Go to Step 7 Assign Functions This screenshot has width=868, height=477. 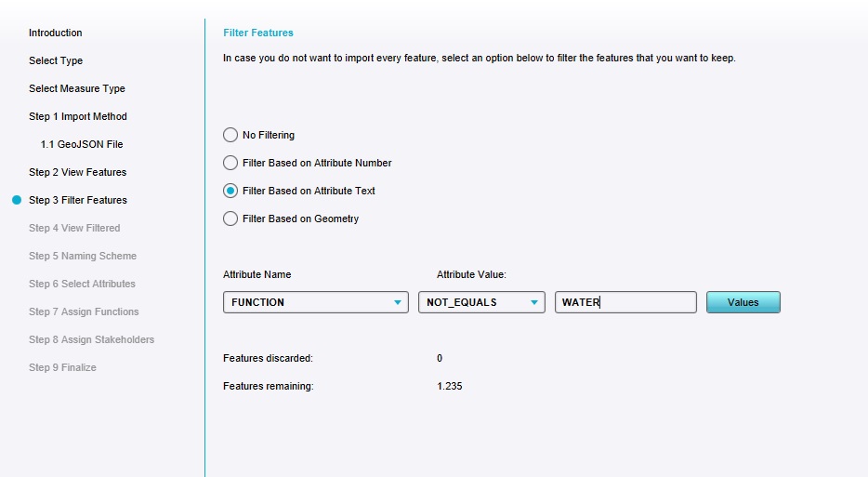84,311
